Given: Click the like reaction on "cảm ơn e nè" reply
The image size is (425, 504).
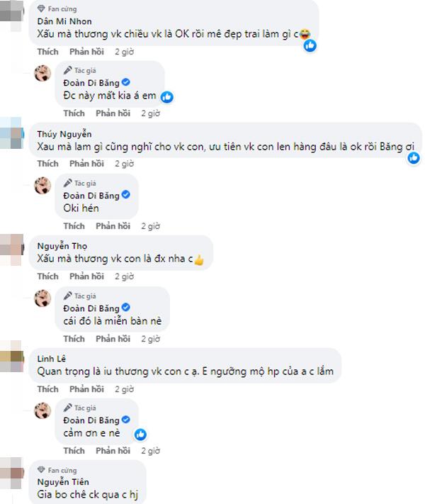Looking at the screenshot, I should click(140, 434).
